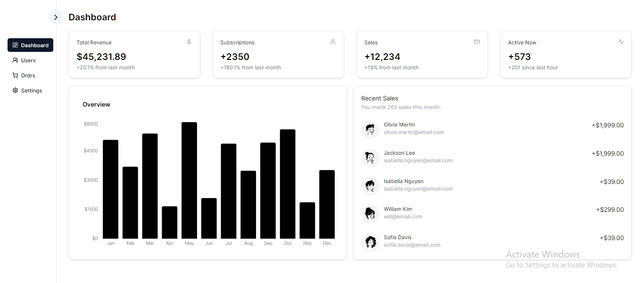Viewport: 644px width, 283px height.
Task: Click the Subscriptions card title
Action: click(237, 42)
